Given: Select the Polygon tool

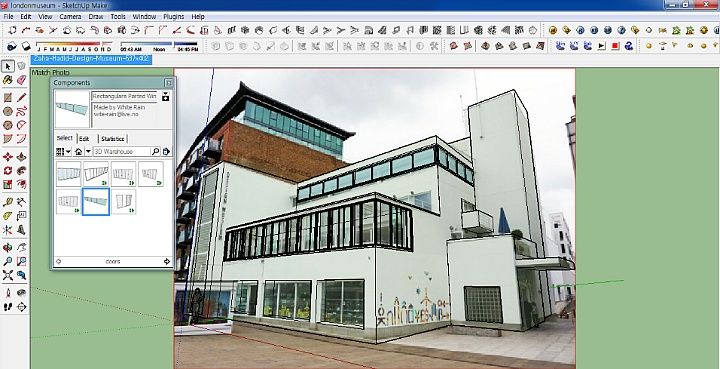Looking at the screenshot, I should coord(8,125).
